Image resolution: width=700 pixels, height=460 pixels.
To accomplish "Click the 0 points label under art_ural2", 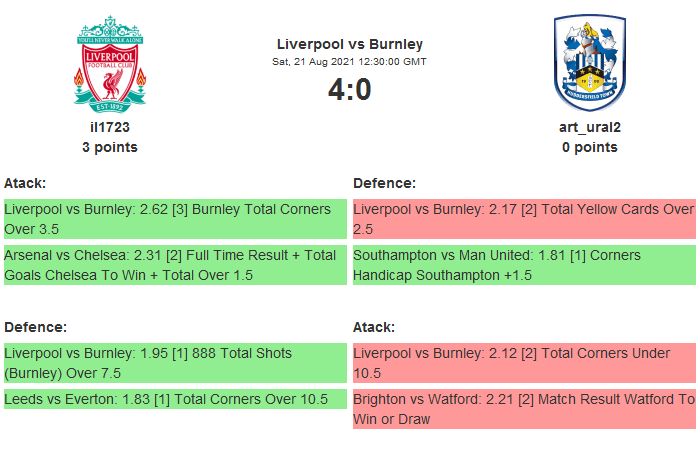I will click(589, 147).
